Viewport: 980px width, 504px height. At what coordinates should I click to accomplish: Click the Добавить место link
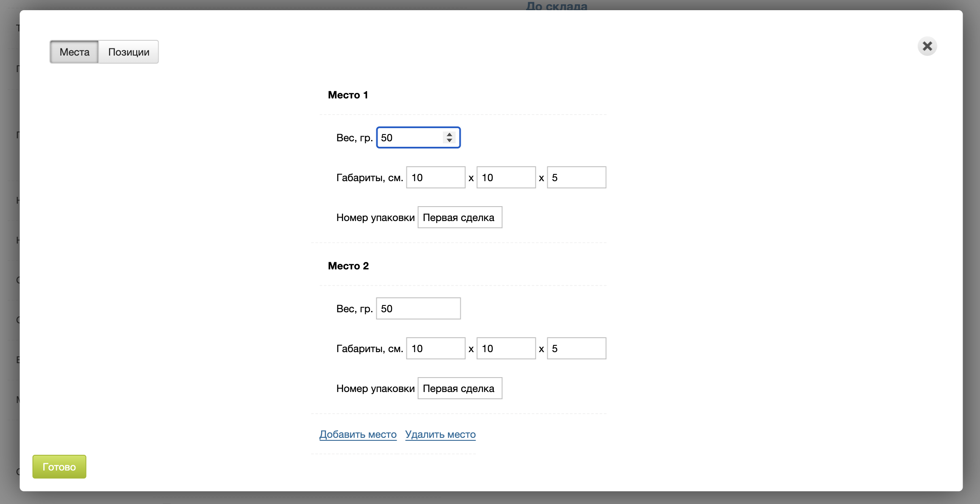coord(358,434)
